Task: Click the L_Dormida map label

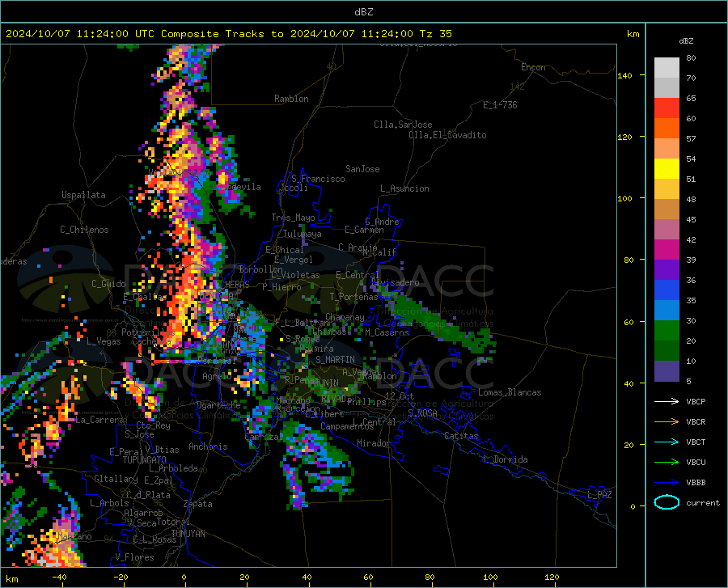Action: point(506,459)
